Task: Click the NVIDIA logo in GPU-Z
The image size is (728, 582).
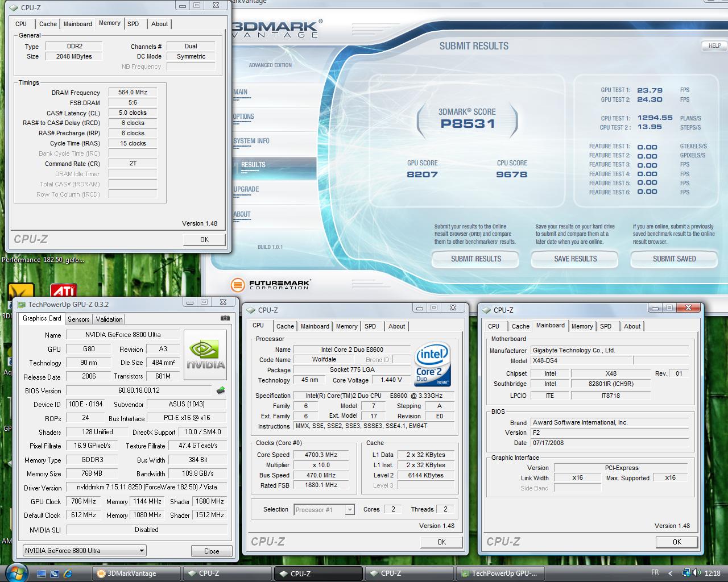Action: click(206, 355)
